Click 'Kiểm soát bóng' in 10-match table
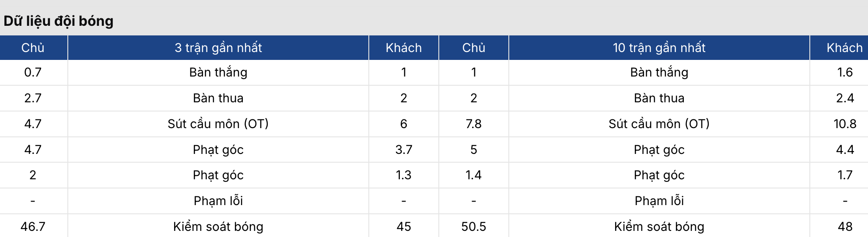The image size is (868, 237). pos(659,227)
